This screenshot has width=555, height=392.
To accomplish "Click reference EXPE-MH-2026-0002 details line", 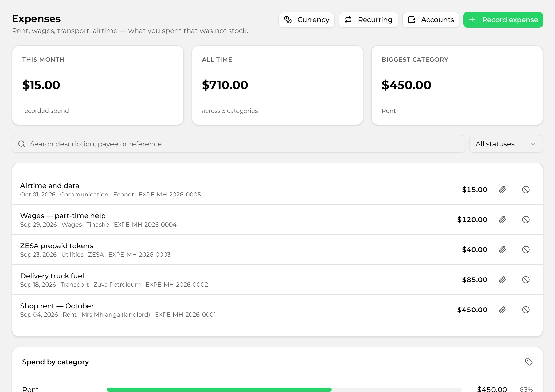I will click(x=114, y=285).
